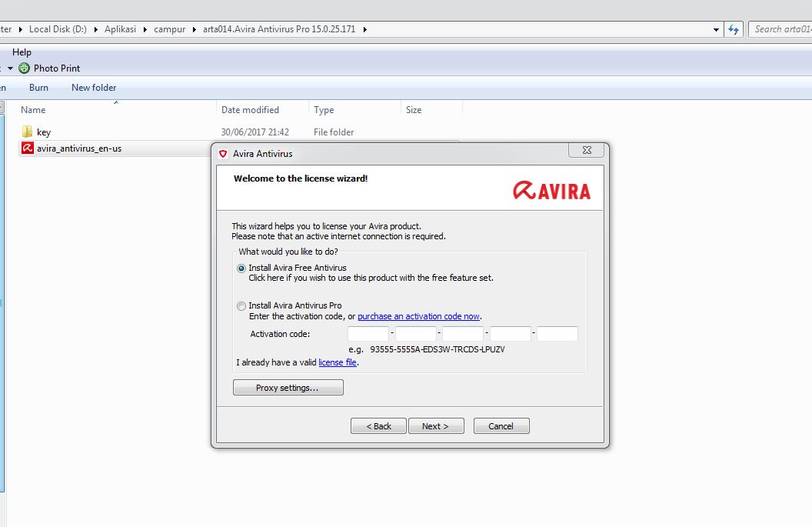Viewport: 812px width, 527px height.
Task: Click arta014.Avira Antivirus Pro 15.0.25.171 breadcrumb
Action: click(x=279, y=29)
